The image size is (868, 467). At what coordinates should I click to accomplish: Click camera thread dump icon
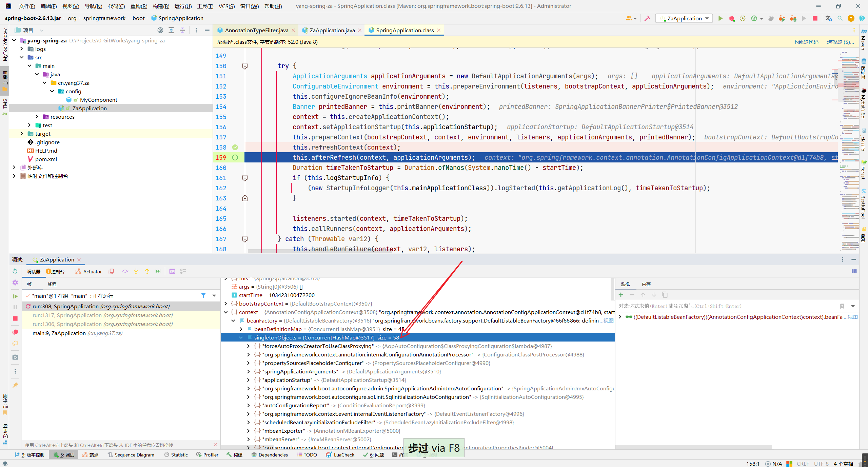coord(15,357)
